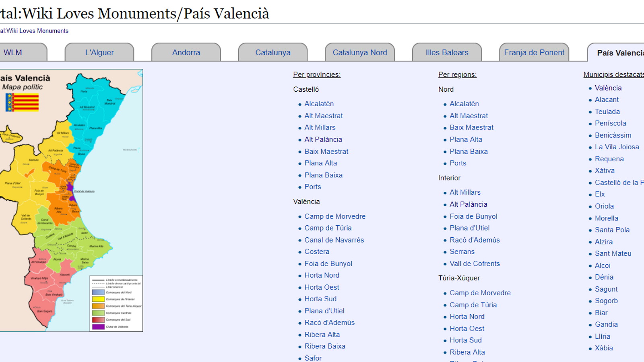644x362 pixels.
Task: Open the Teulada municipality link
Action: (x=607, y=112)
